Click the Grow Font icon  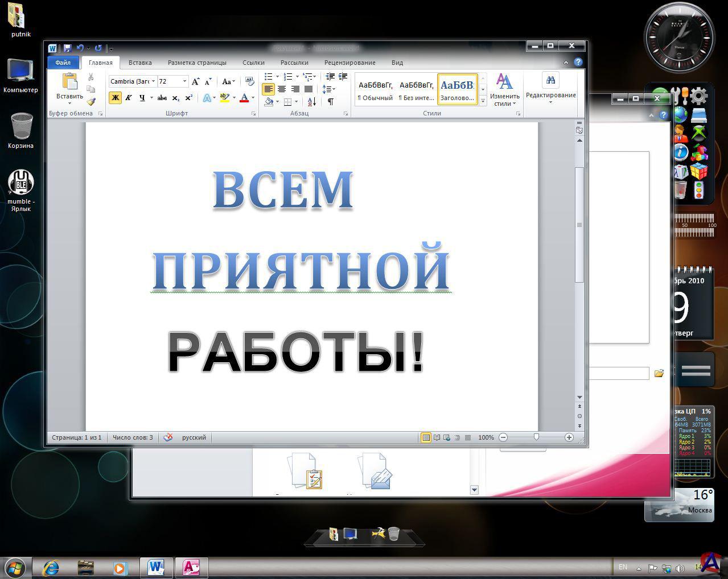click(196, 81)
